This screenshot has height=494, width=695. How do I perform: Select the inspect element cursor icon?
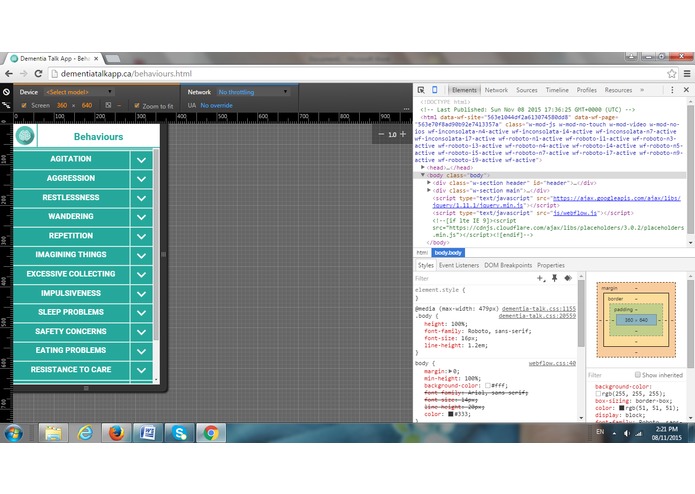(421, 90)
